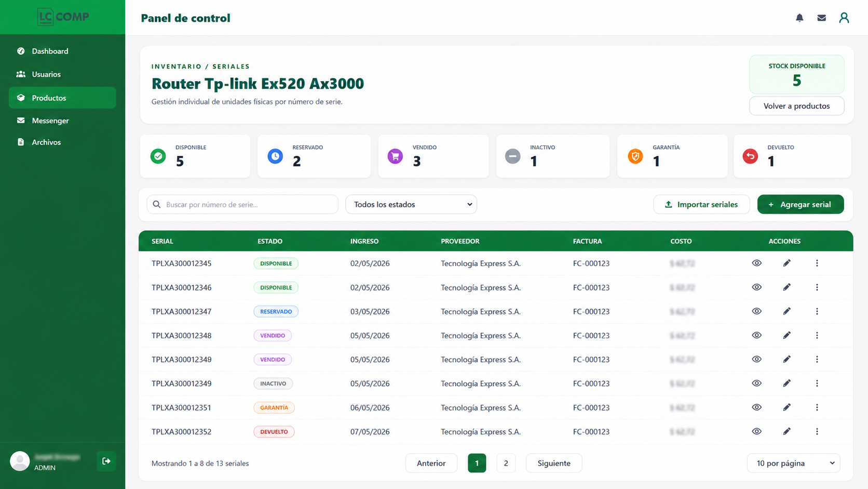Open more options for serial TPLXA300012348
Viewport: 868px width, 489px height.
tap(817, 335)
